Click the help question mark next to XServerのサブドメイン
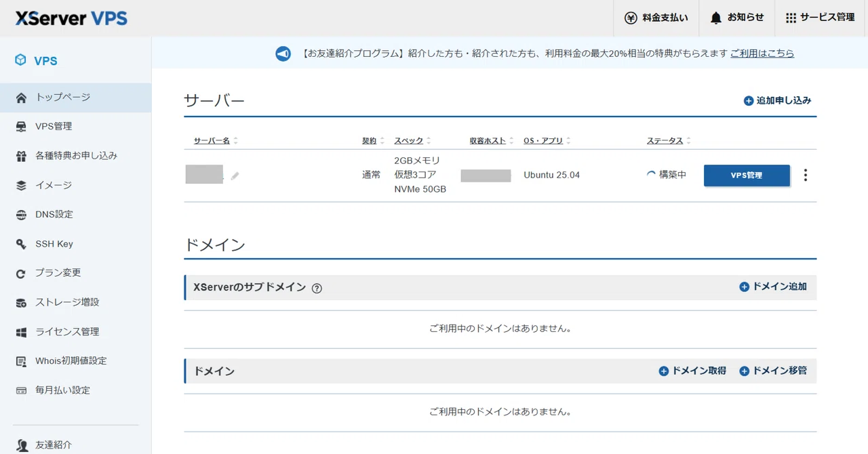The height and width of the screenshot is (454, 868). pos(317,288)
